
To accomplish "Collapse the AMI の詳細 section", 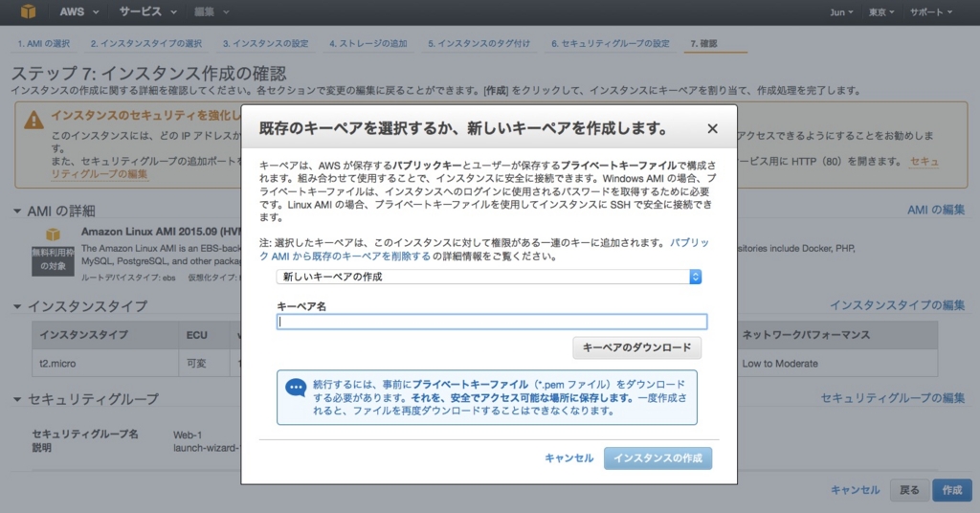I will (17, 212).
